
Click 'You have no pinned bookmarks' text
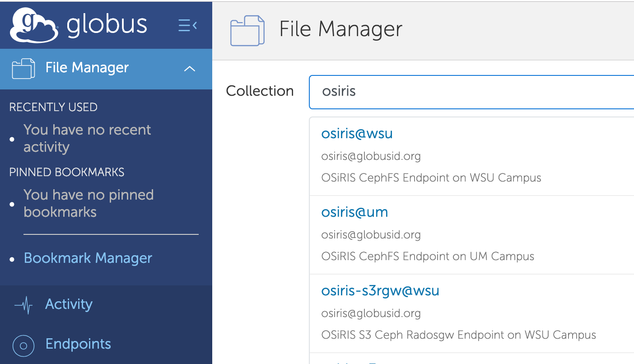[89, 203]
